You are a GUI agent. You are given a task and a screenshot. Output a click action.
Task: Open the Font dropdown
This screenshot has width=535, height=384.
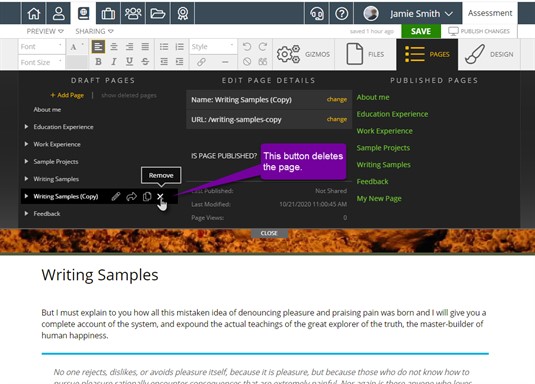[x=41, y=46]
